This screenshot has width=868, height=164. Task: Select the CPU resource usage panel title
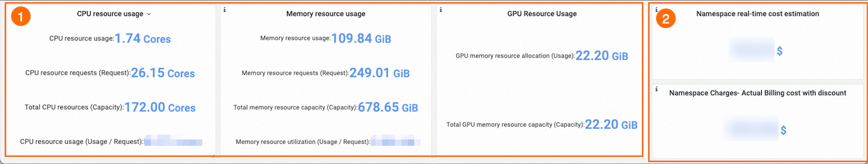point(110,14)
